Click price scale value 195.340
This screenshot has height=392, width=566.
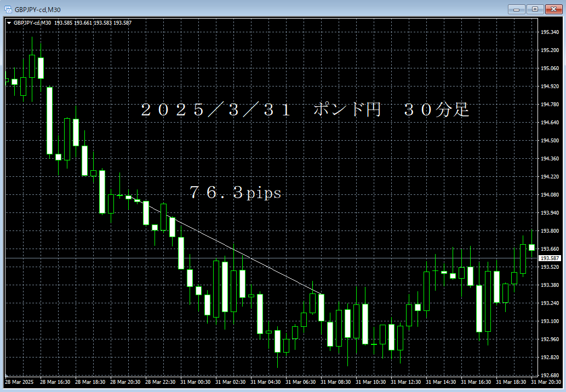point(550,32)
